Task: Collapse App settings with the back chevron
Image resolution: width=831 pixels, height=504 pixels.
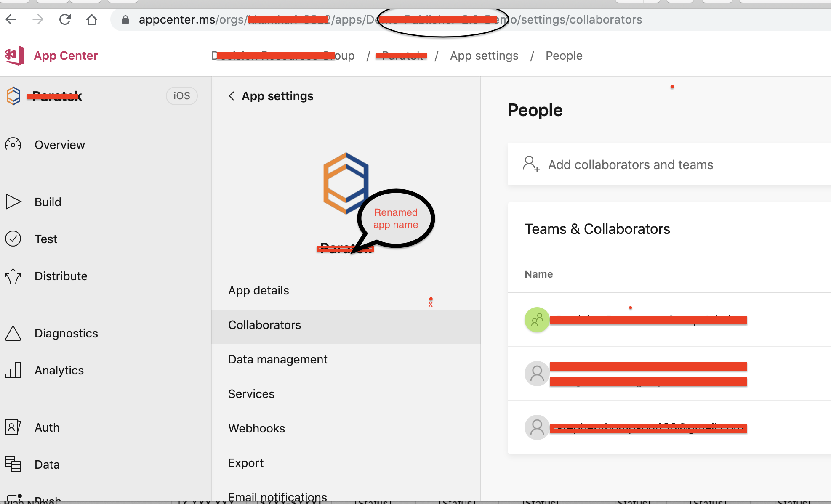Action: [231, 96]
